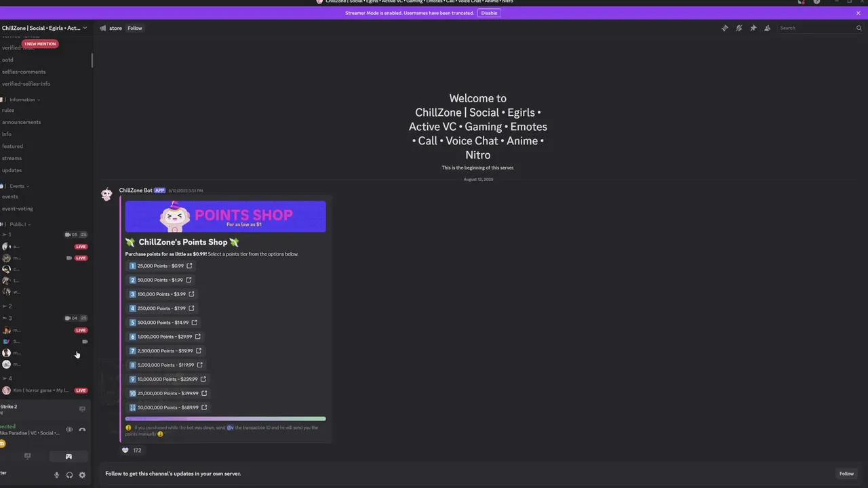Open the Threads icon in channel header
Viewport: 868px width, 488px height.
tap(724, 28)
